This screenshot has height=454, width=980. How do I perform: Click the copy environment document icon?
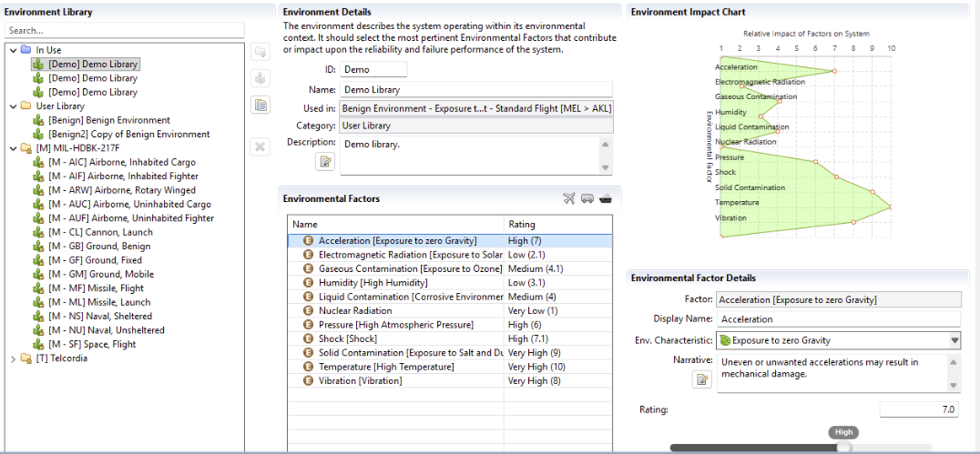[260, 105]
